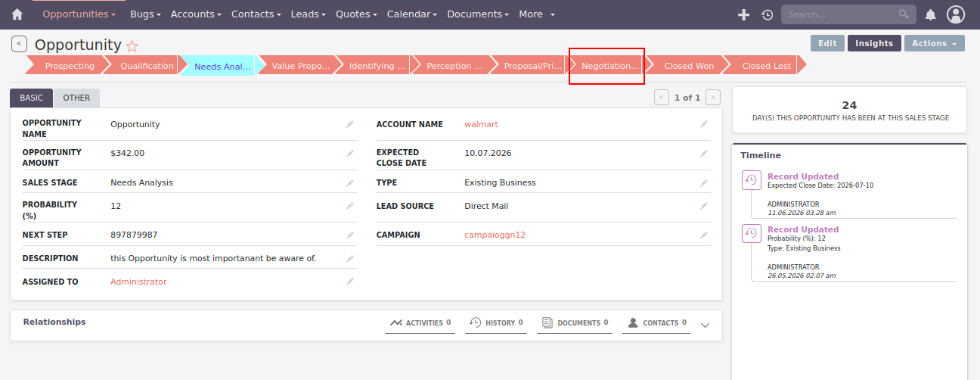Click the Insights button
The height and width of the screenshot is (380, 980).
874,43
